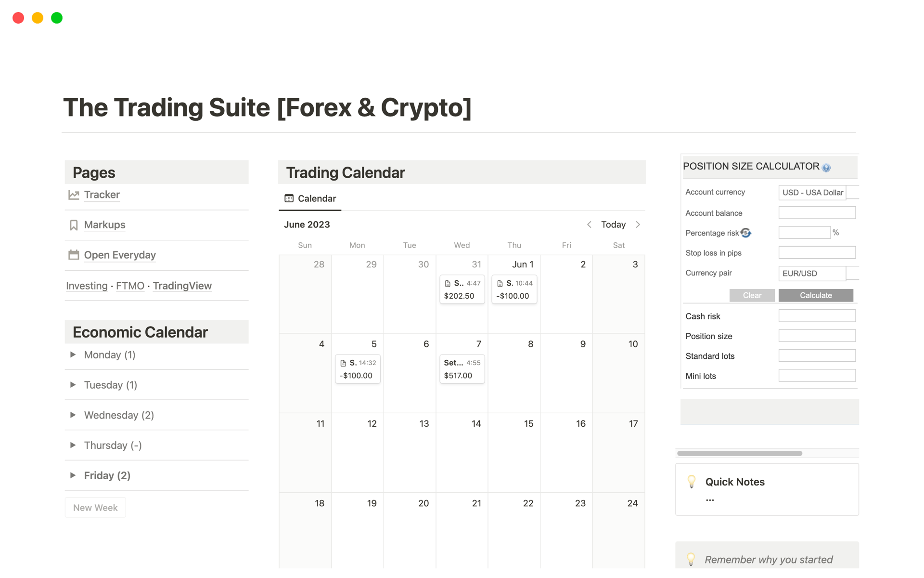Go to next month with right chevron
Viewport: 924px width, 578px height.
pyautogui.click(x=638, y=224)
